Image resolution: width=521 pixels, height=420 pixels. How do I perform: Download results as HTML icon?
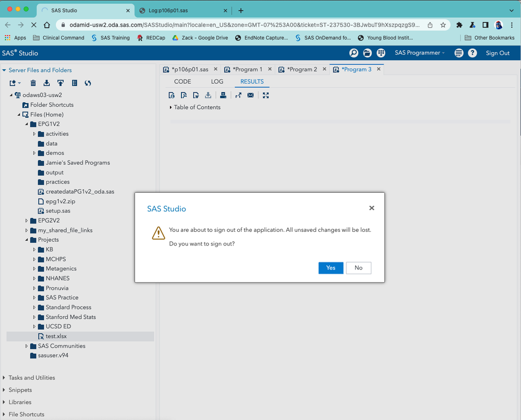[x=172, y=95]
